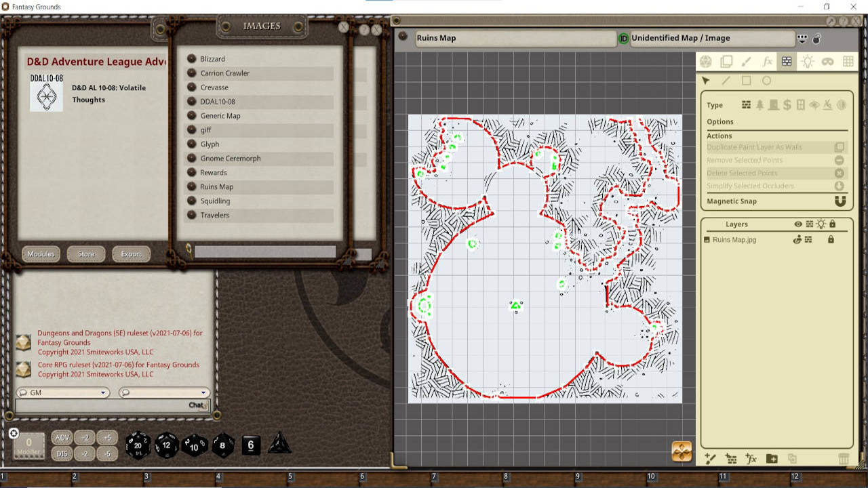Click the Modules button

pyautogui.click(x=41, y=254)
